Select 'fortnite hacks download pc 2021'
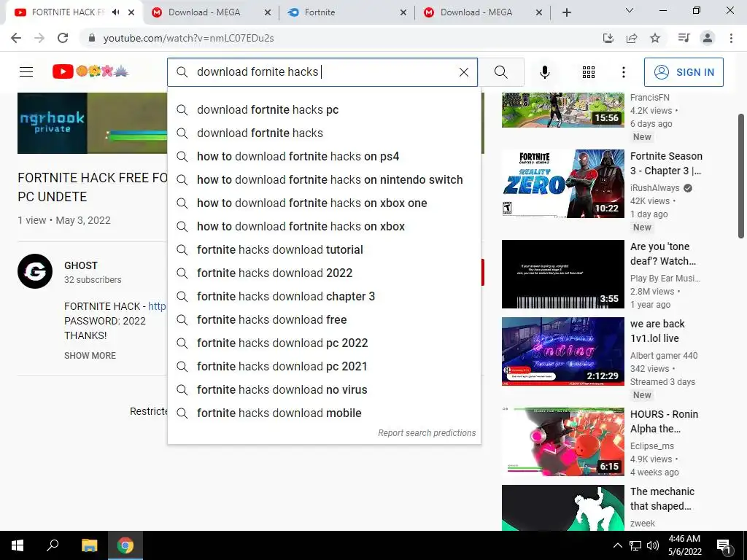The height and width of the screenshot is (560, 747). pyautogui.click(x=324, y=366)
